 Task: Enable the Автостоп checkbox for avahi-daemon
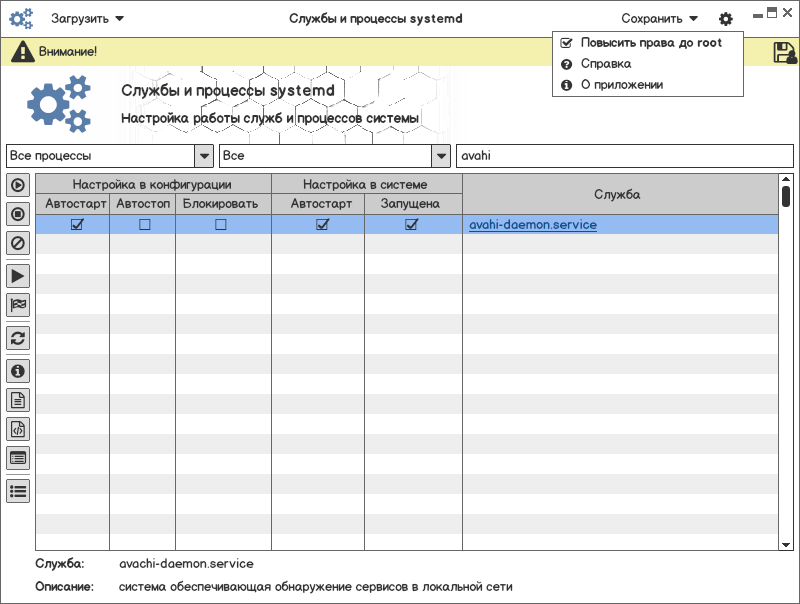point(144,225)
